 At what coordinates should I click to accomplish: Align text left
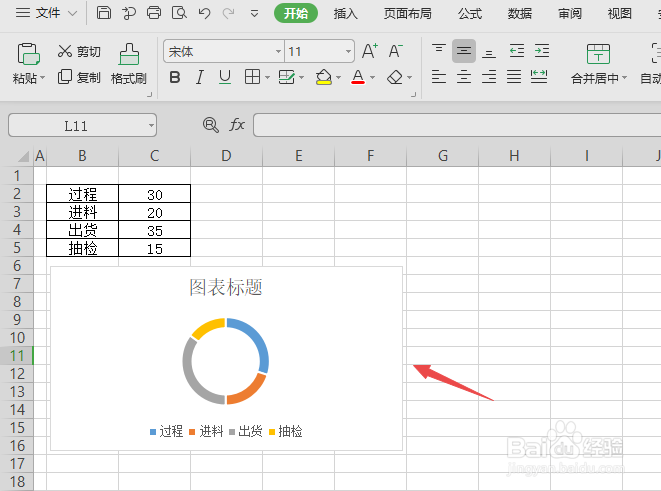click(x=439, y=77)
